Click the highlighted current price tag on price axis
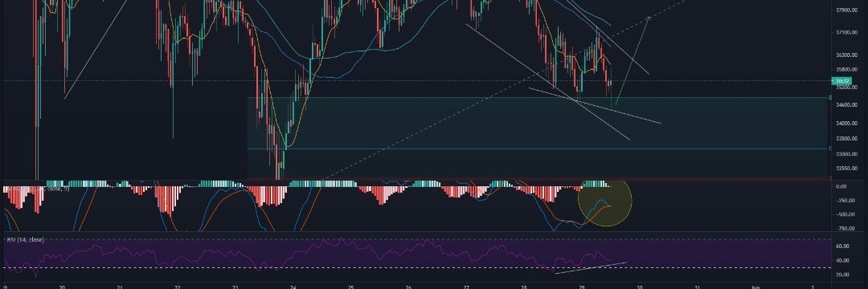 [842, 80]
